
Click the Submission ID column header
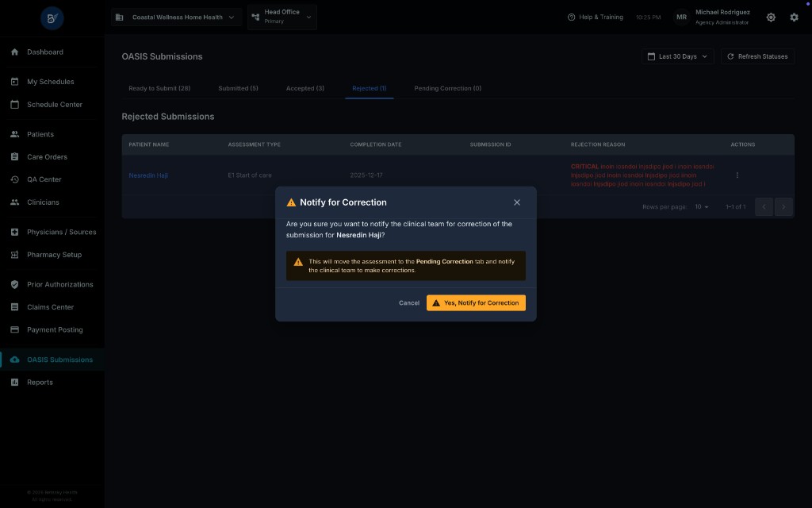(490, 144)
